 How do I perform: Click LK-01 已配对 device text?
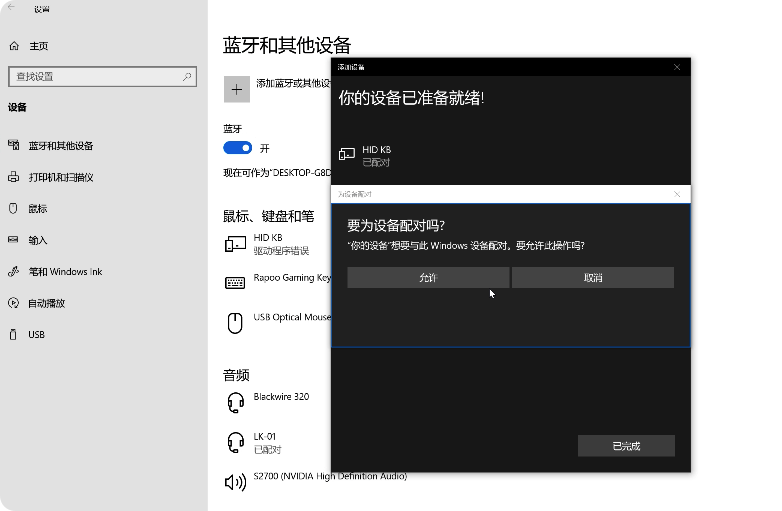tap(267, 443)
